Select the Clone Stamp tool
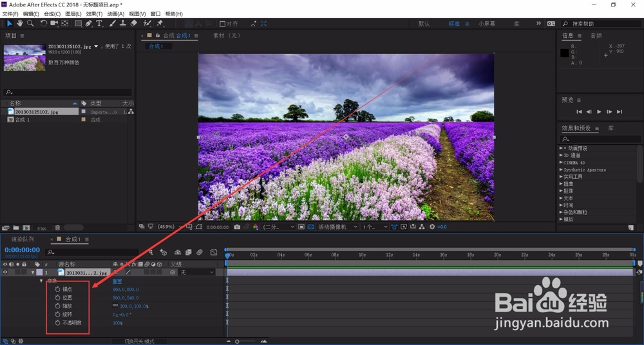Viewport: 644px width, 345px height. [x=123, y=23]
